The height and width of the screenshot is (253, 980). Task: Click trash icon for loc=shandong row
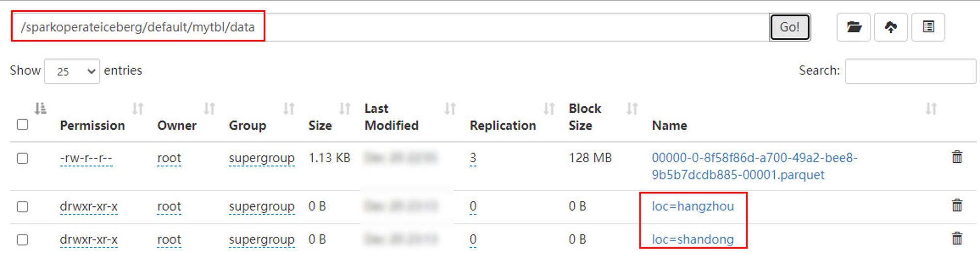[957, 238]
